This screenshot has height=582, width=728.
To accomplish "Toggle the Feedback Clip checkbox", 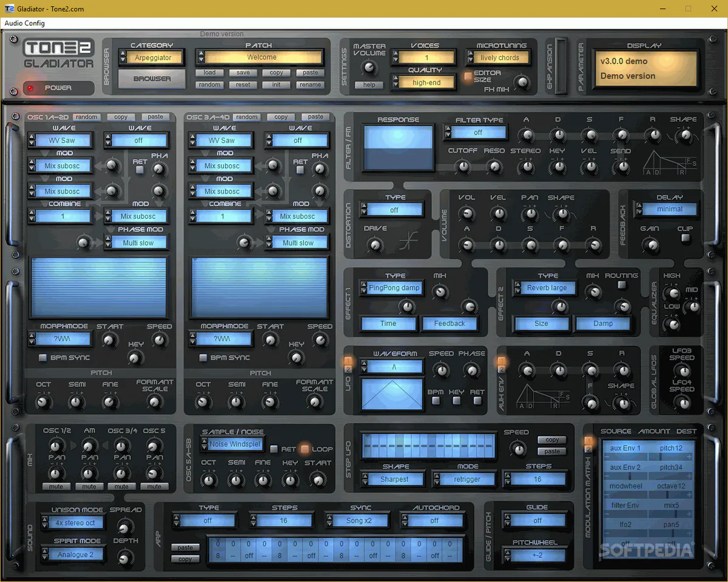I will pyautogui.click(x=686, y=238).
